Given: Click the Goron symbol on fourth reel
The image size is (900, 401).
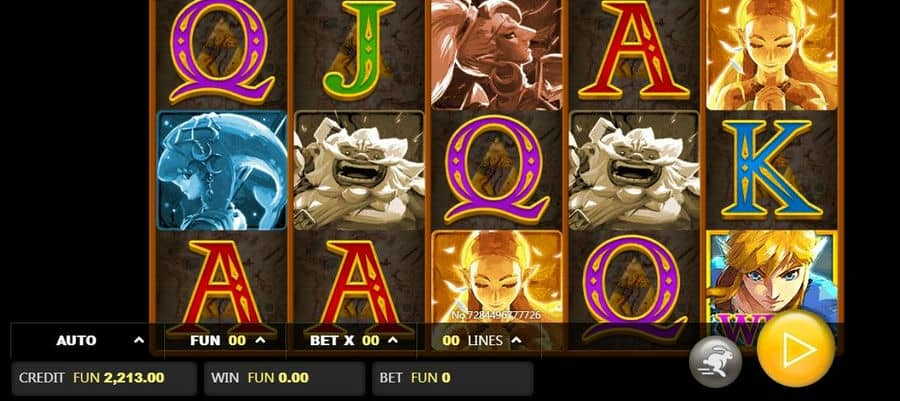Looking at the screenshot, I should 634,170.
